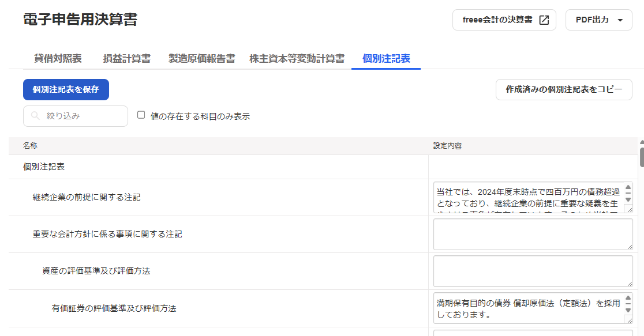The image size is (644, 336).
Task: Select the 個別注記表 tab
Action: [x=386, y=59]
